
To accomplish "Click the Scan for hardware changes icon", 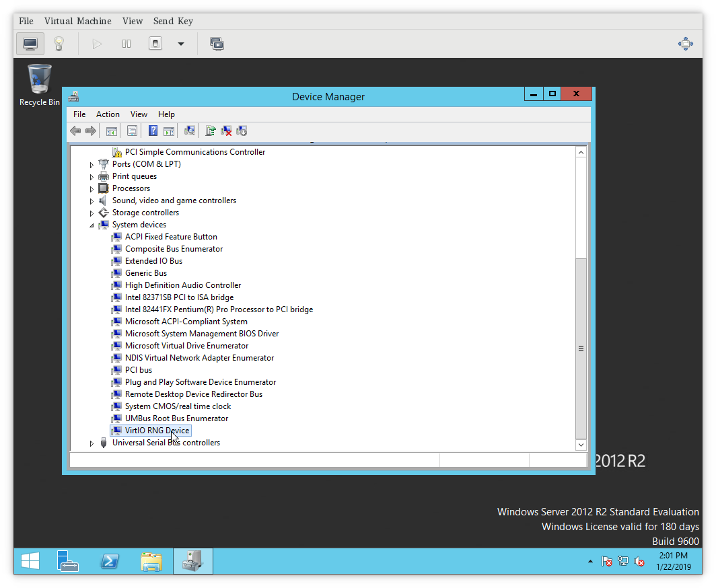I will coord(190,131).
